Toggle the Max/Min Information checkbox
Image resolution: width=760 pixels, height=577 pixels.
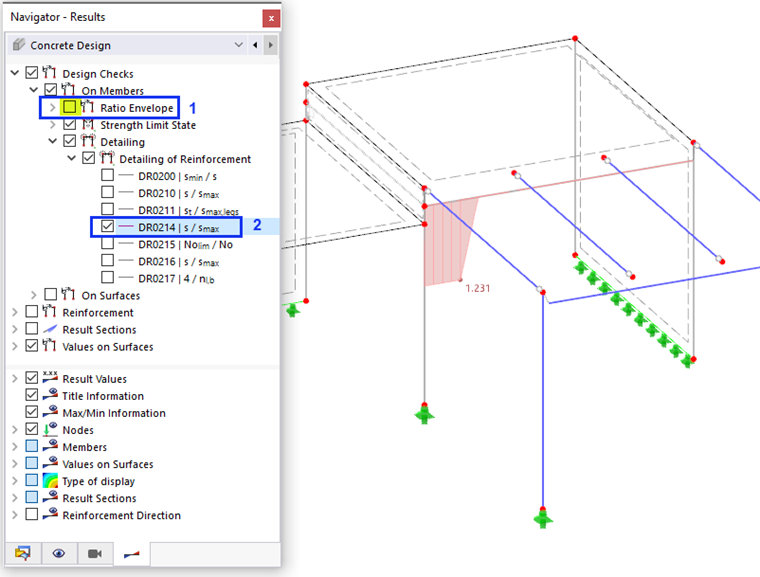tap(32, 412)
